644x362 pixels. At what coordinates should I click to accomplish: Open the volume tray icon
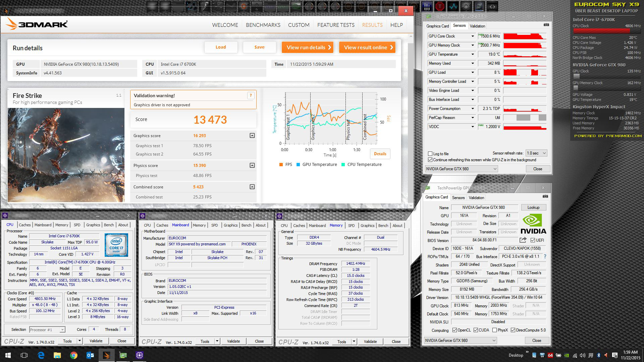click(x=582, y=355)
